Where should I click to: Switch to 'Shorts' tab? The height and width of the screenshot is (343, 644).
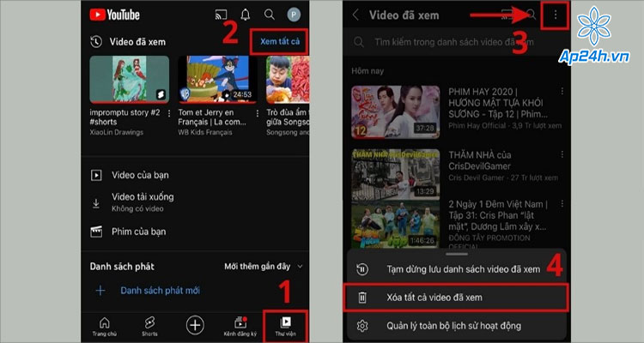click(149, 327)
